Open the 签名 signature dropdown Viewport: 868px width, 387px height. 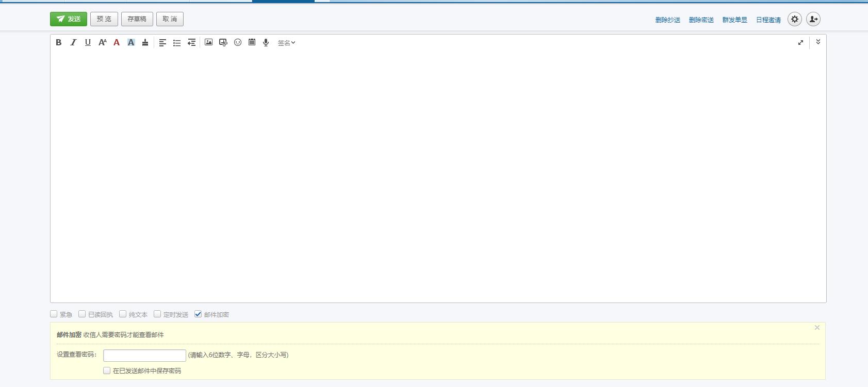(x=286, y=43)
